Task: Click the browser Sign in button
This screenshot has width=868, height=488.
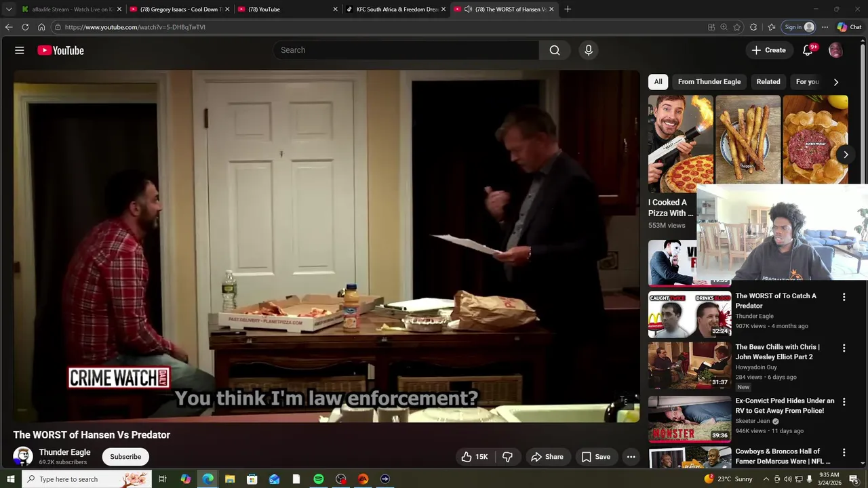Action: [799, 27]
